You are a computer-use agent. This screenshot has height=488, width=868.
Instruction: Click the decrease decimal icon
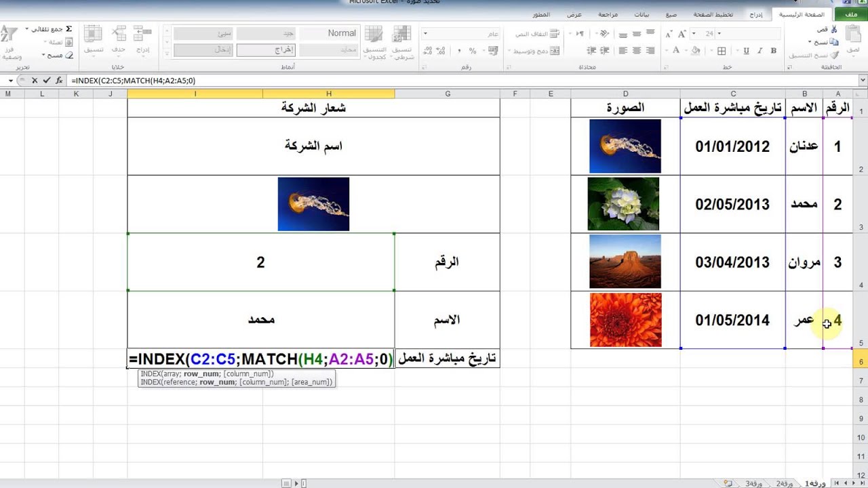pyautogui.click(x=428, y=51)
